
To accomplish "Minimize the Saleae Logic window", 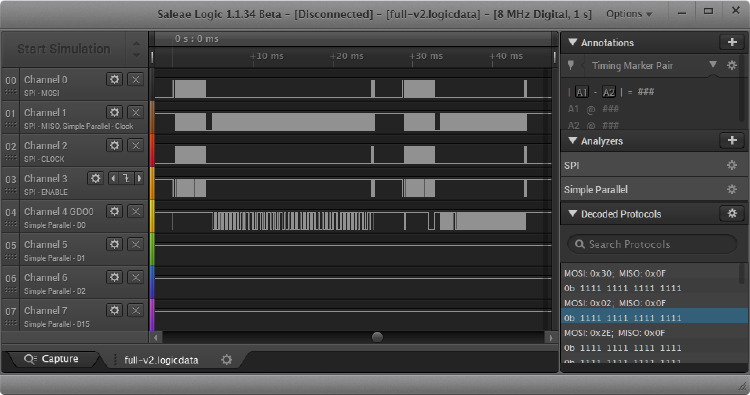I will (x=682, y=13).
